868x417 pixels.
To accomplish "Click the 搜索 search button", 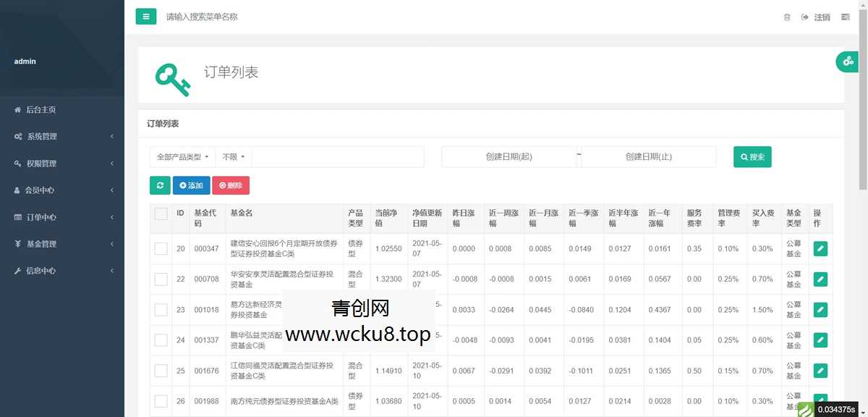I will (x=752, y=156).
